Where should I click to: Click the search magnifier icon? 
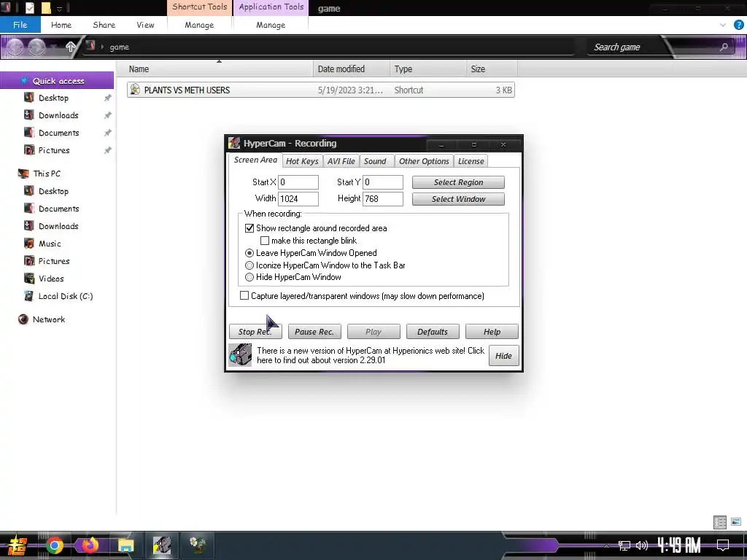pos(724,47)
